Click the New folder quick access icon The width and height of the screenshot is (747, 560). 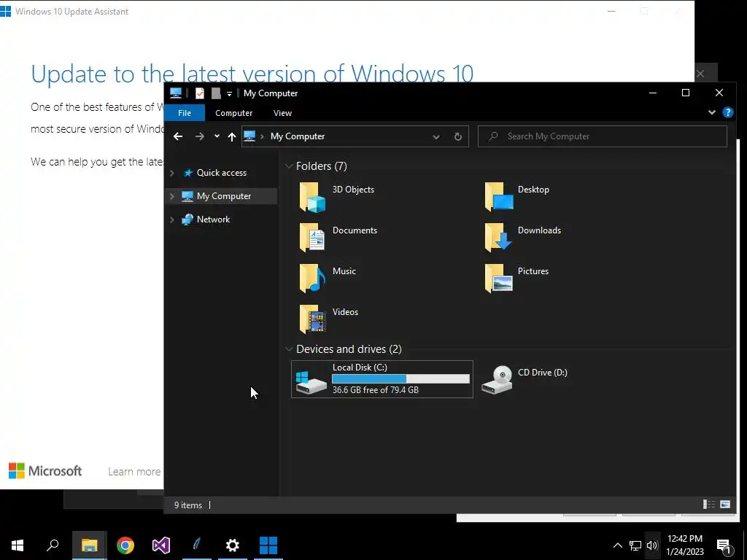tap(216, 93)
